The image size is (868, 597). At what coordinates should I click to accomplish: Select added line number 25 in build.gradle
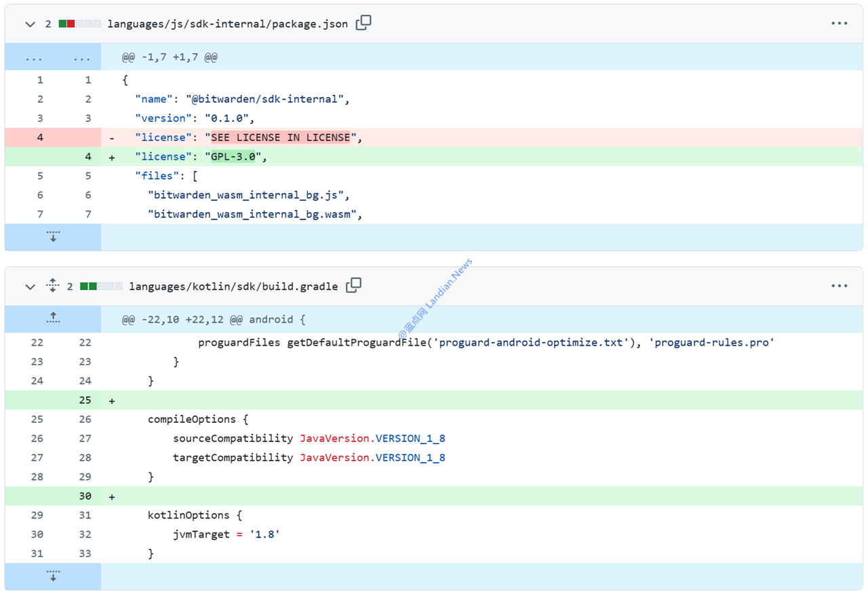pyautogui.click(x=85, y=400)
